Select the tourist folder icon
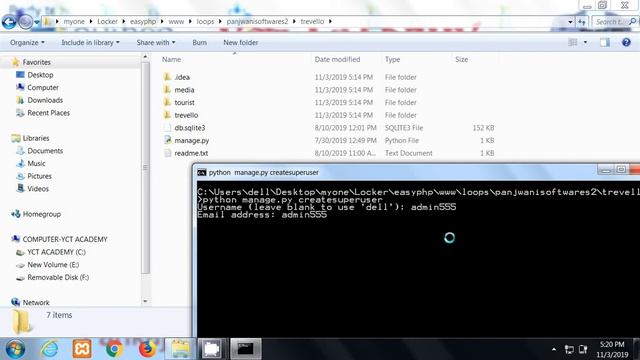 (x=167, y=102)
